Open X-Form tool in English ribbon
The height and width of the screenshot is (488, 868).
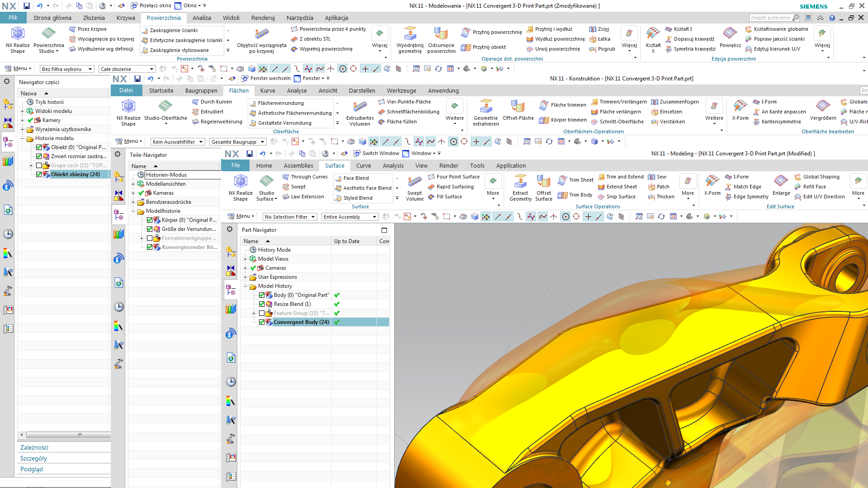pos(712,186)
